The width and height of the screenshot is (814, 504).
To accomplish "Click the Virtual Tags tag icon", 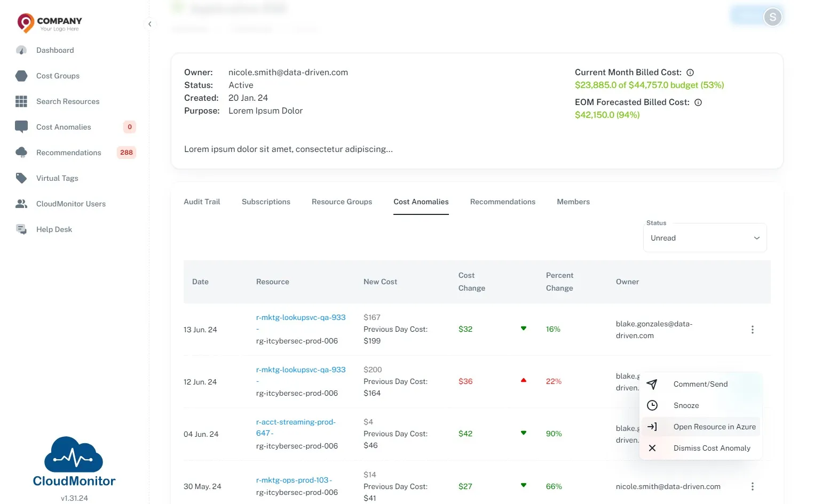I will (x=21, y=178).
